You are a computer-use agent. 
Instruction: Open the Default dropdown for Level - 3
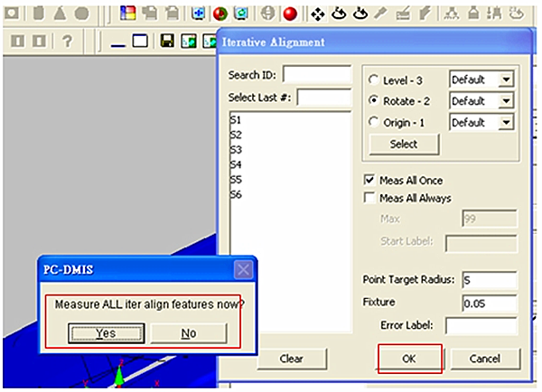pyautogui.click(x=506, y=79)
